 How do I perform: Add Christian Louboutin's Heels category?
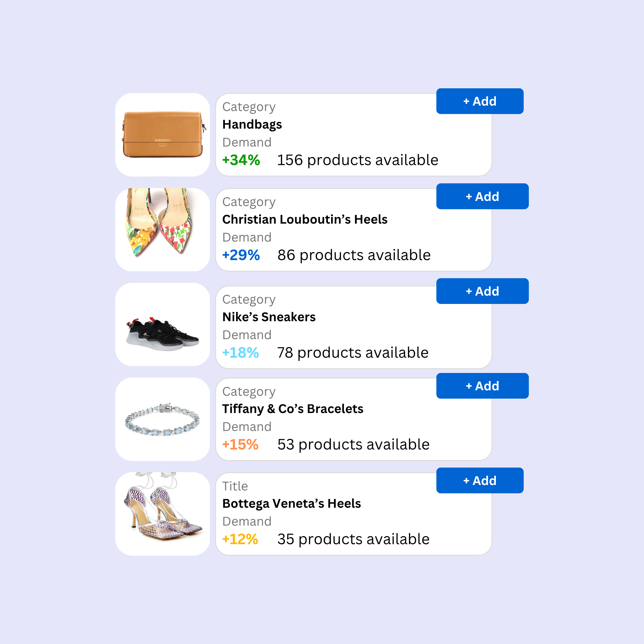click(482, 196)
